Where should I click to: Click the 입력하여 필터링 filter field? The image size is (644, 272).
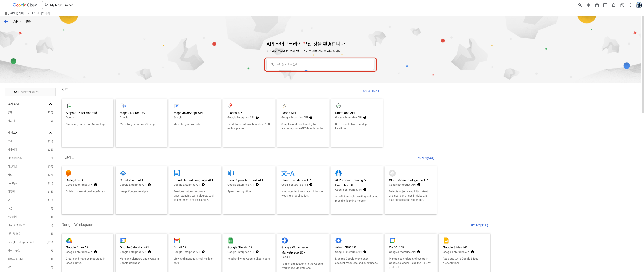tap(37, 92)
